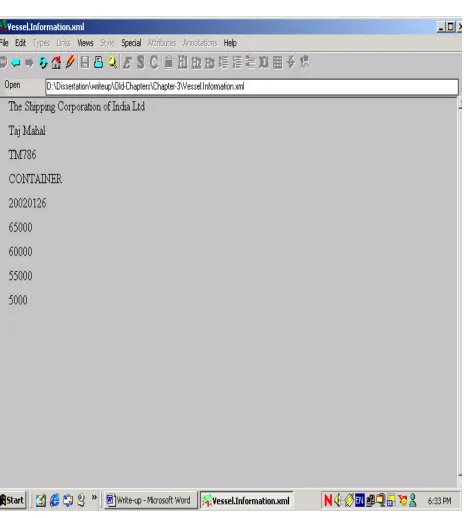The height and width of the screenshot is (518, 467).
Task: Launch Internet Explorer from quick launch
Action: pyautogui.click(x=55, y=500)
